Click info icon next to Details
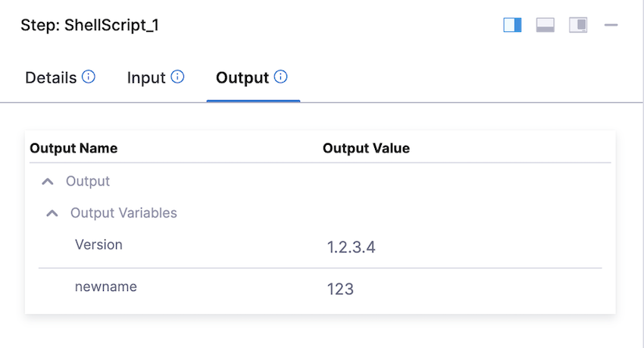The height and width of the screenshot is (348, 644). tap(89, 77)
